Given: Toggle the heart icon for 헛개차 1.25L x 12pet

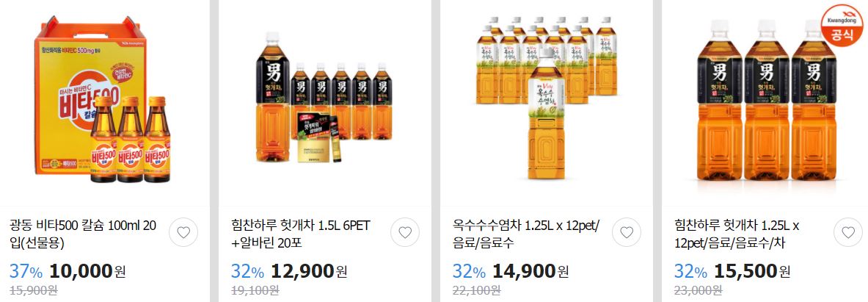Looking at the screenshot, I should (848, 232).
